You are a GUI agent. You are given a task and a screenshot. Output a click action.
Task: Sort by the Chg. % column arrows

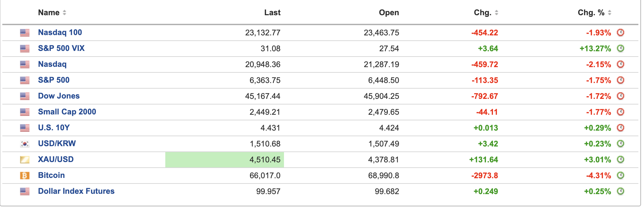(x=609, y=13)
